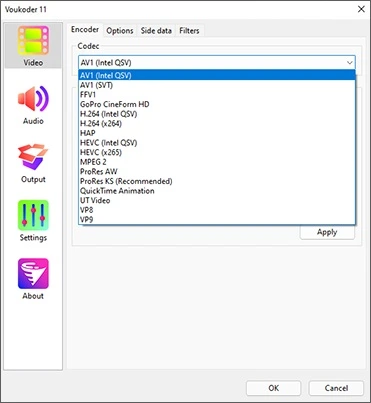Confirm with the OK button
Viewport: 371px width, 403px height.
tap(273, 388)
